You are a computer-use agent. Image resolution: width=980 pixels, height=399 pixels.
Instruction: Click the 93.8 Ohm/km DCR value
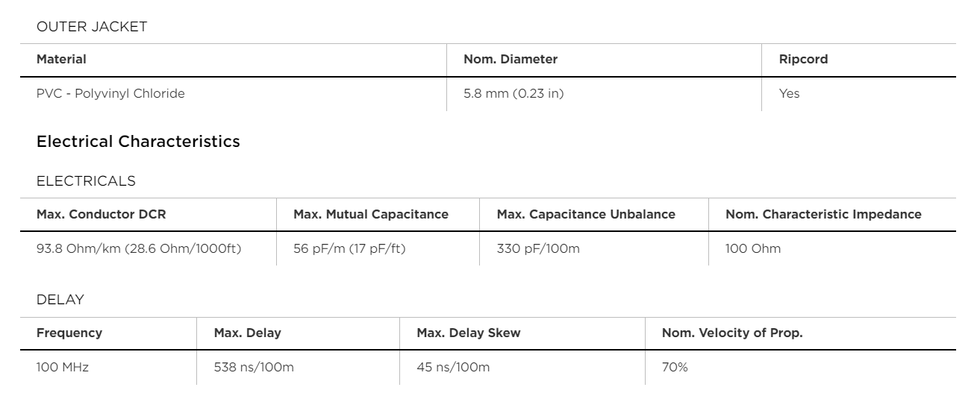click(139, 248)
